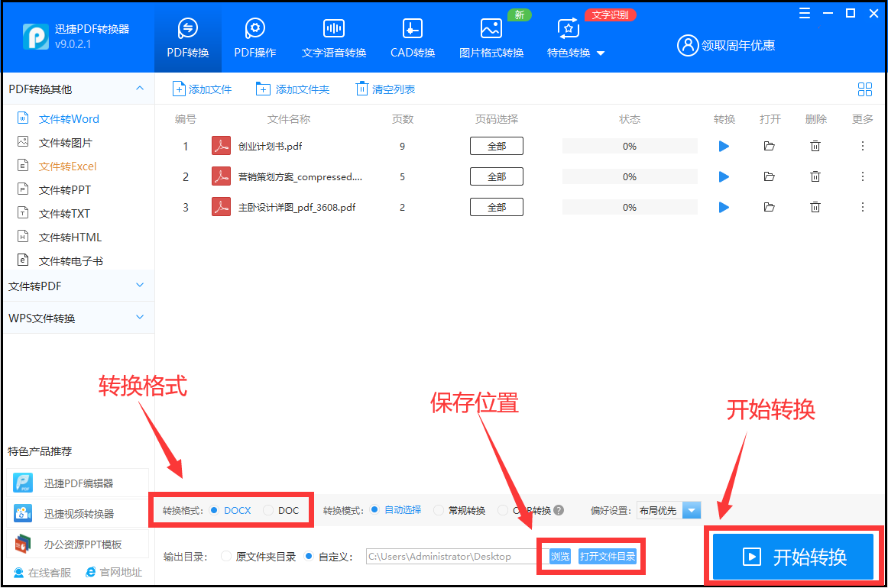Screen dimensions: 888x588
Task: Open 迅捷PDF编辑器 product recommendation
Action: click(x=78, y=483)
